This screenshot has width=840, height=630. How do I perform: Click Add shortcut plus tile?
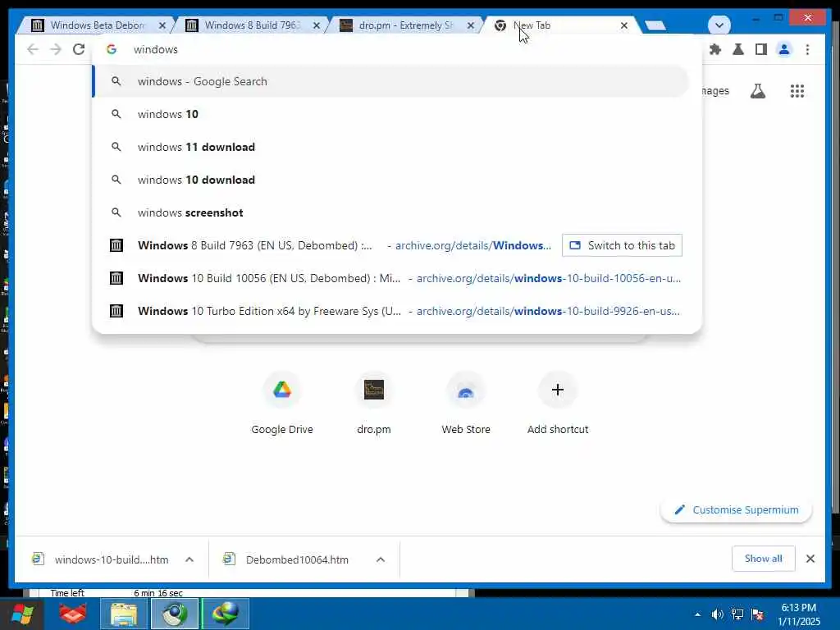pyautogui.click(x=558, y=403)
